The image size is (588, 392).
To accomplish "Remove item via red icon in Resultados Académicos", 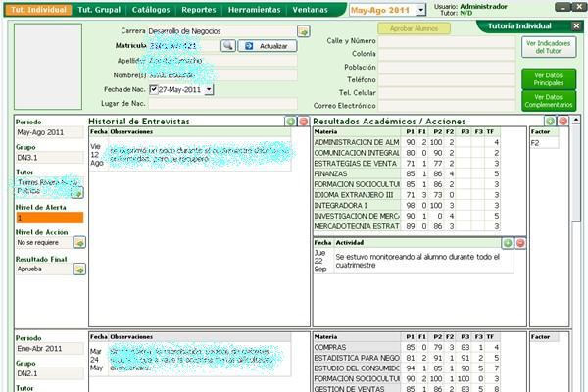I will 563,121.
